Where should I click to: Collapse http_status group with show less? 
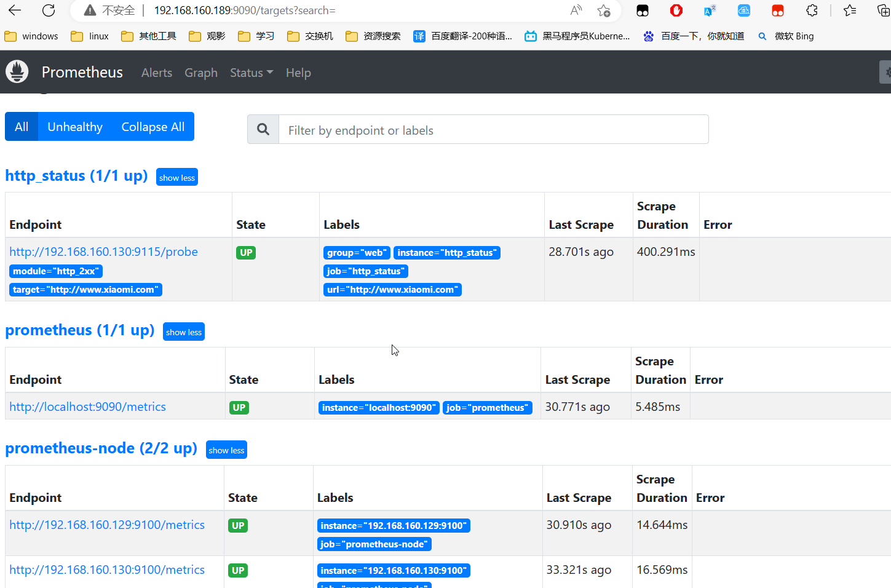tap(177, 177)
